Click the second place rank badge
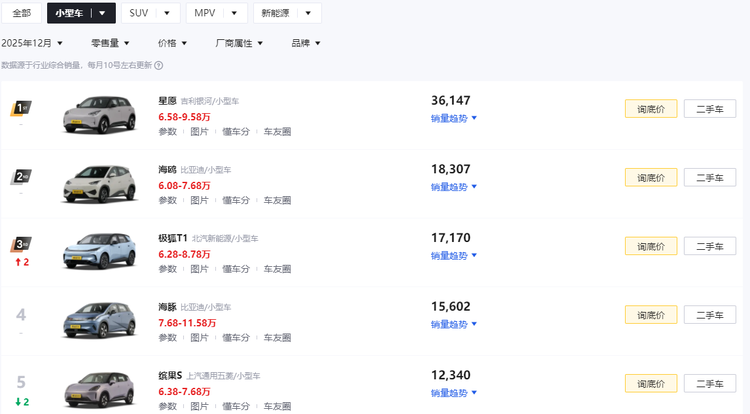750x414 pixels. (21, 177)
